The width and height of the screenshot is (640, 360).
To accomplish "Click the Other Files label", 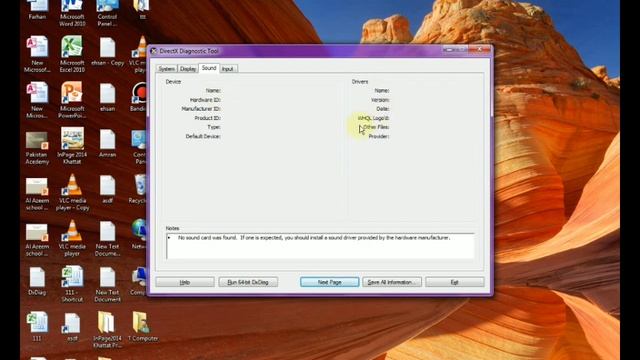I will pos(376,127).
